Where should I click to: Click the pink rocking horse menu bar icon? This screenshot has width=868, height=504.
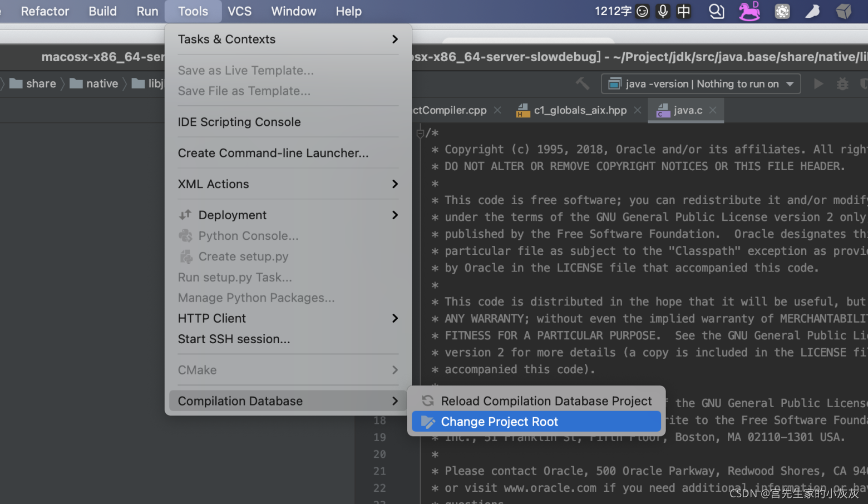[749, 11]
